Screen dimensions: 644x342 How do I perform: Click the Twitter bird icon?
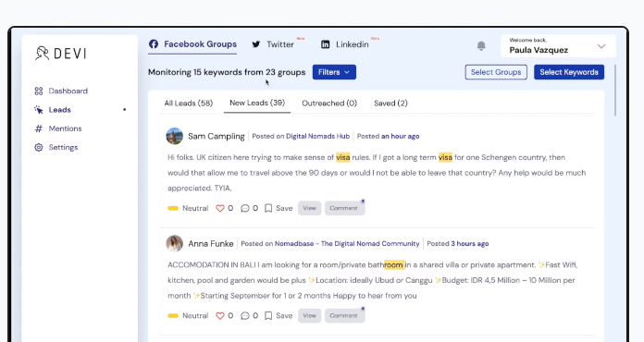[x=256, y=44]
